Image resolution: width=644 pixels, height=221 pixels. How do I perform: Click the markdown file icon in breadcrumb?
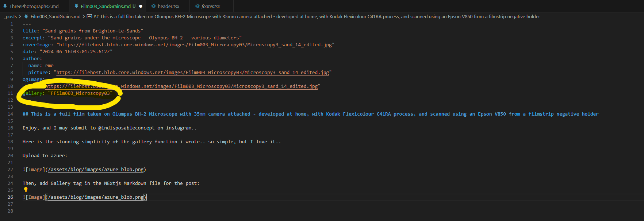26,16
